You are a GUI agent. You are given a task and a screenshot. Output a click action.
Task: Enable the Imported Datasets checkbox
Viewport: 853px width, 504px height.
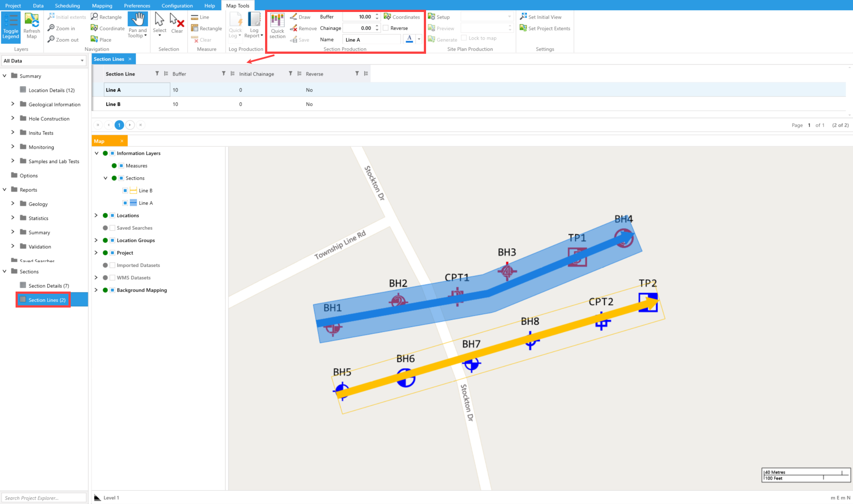point(113,265)
